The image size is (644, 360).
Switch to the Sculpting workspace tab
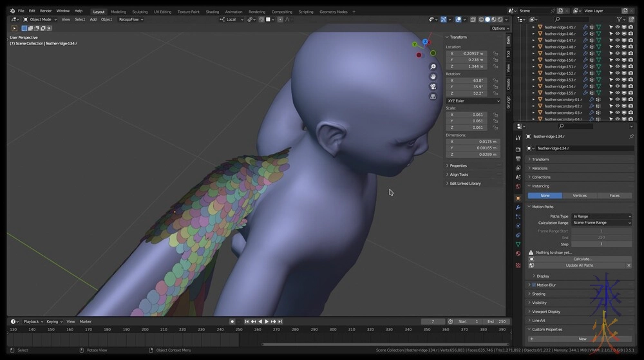tap(140, 12)
